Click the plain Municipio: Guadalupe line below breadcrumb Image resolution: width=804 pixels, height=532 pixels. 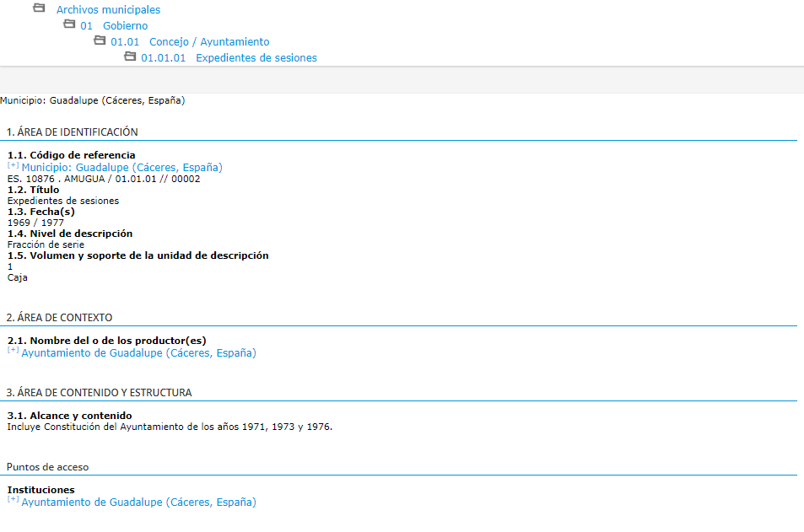92,100
